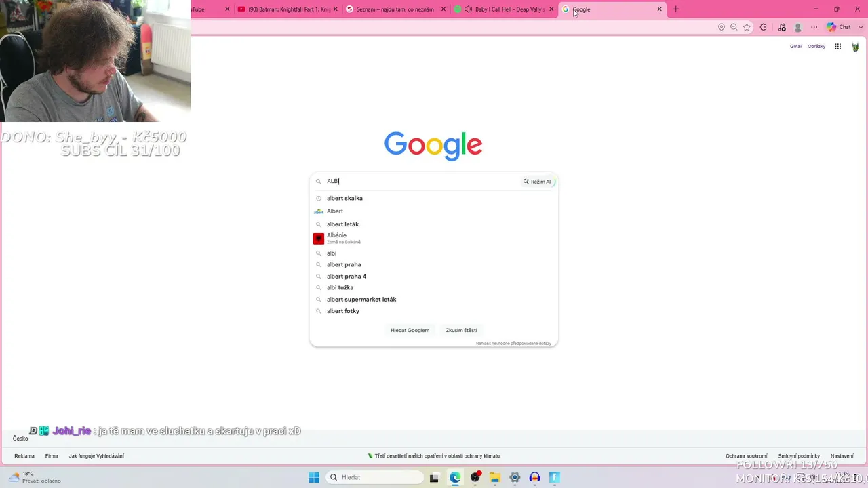Select the suggestion albi tužka
This screenshot has height=488, width=868.
434,288
